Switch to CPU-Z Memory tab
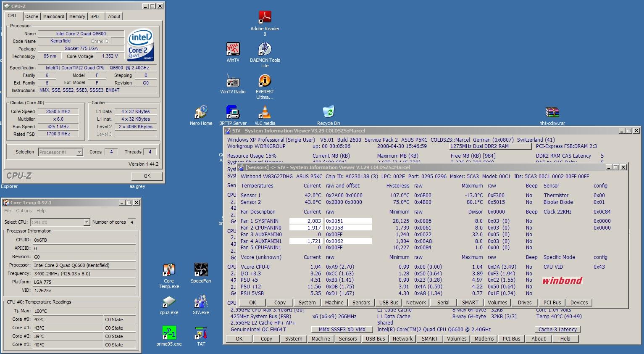The image size is (644, 354). 77,16
